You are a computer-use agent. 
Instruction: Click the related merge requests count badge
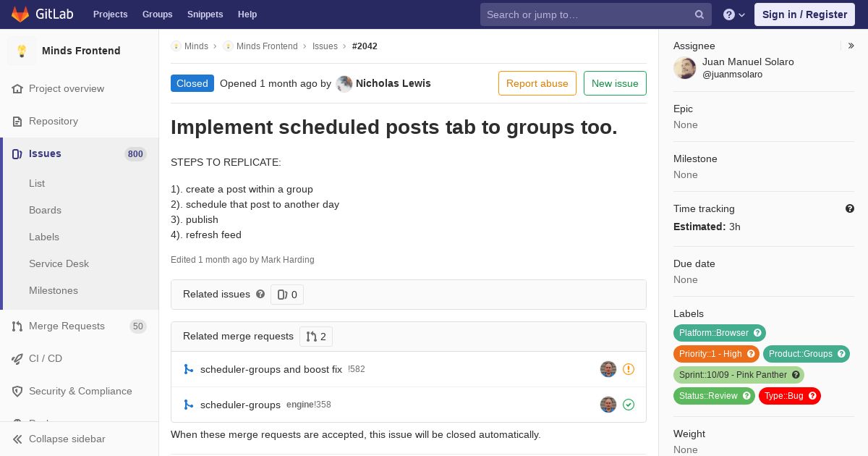point(316,336)
